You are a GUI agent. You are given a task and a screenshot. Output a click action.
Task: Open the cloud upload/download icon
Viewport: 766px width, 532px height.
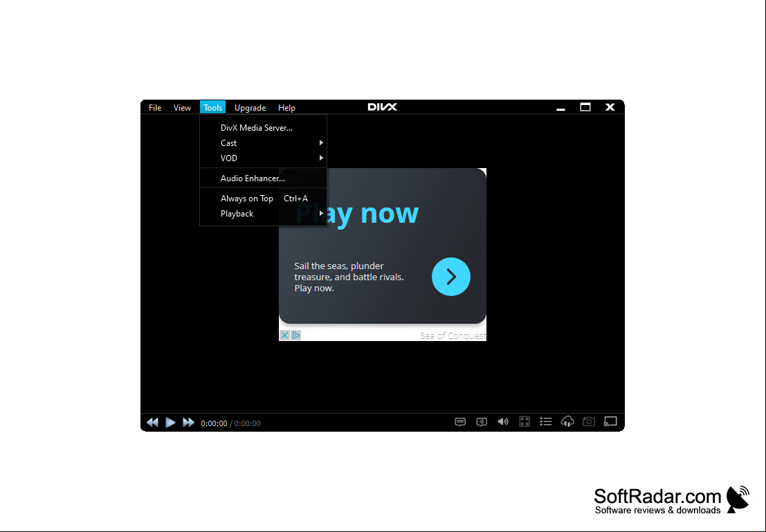click(x=567, y=421)
